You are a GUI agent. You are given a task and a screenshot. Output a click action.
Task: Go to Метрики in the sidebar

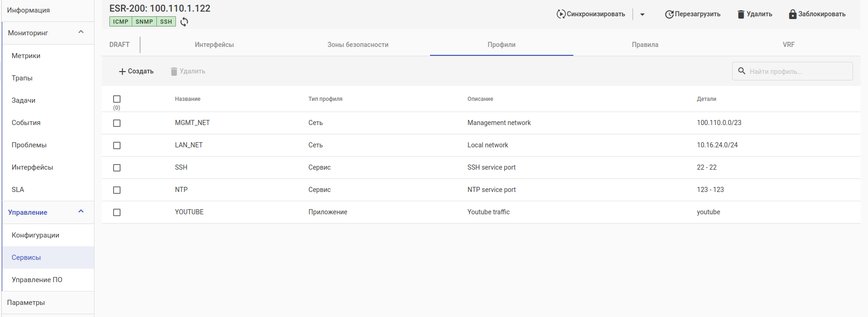pyautogui.click(x=26, y=56)
